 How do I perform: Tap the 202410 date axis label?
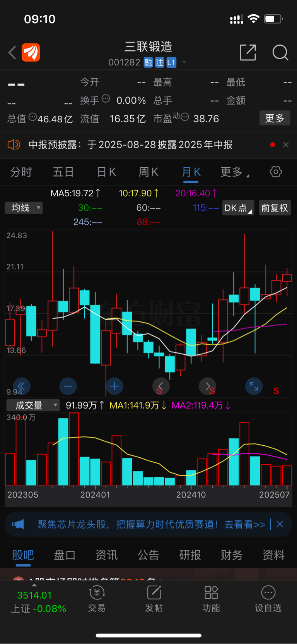click(x=191, y=495)
